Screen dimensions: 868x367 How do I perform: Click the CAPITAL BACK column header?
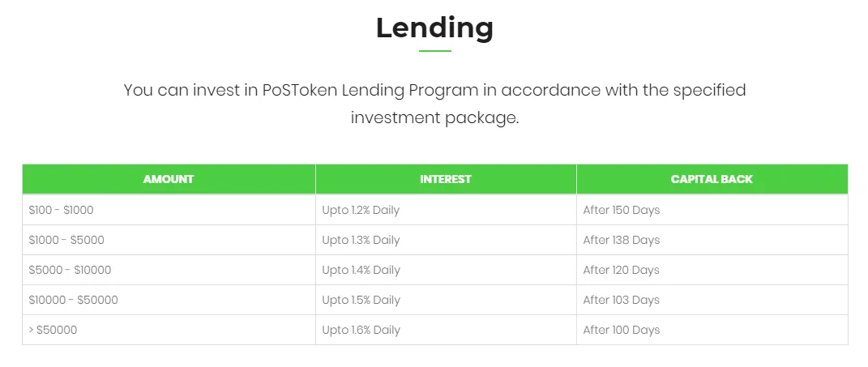pos(712,179)
